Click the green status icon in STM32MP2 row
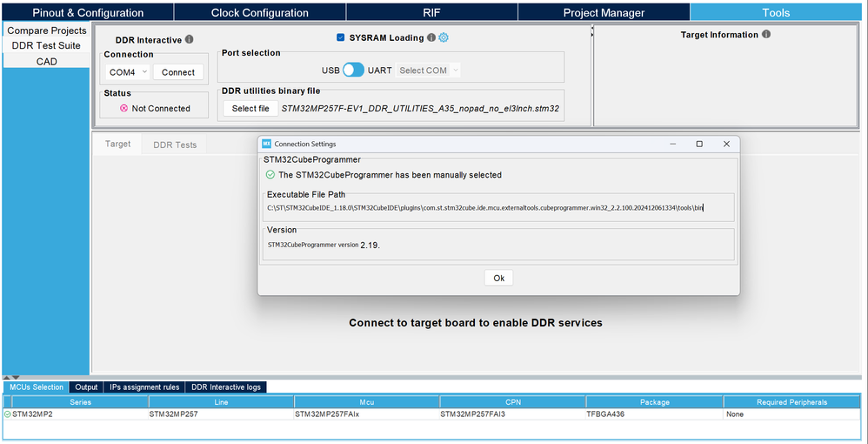 pyautogui.click(x=7, y=414)
